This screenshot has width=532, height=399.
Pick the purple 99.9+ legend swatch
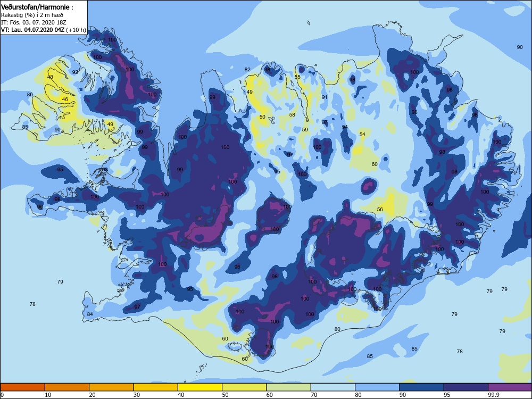[x=510, y=387]
